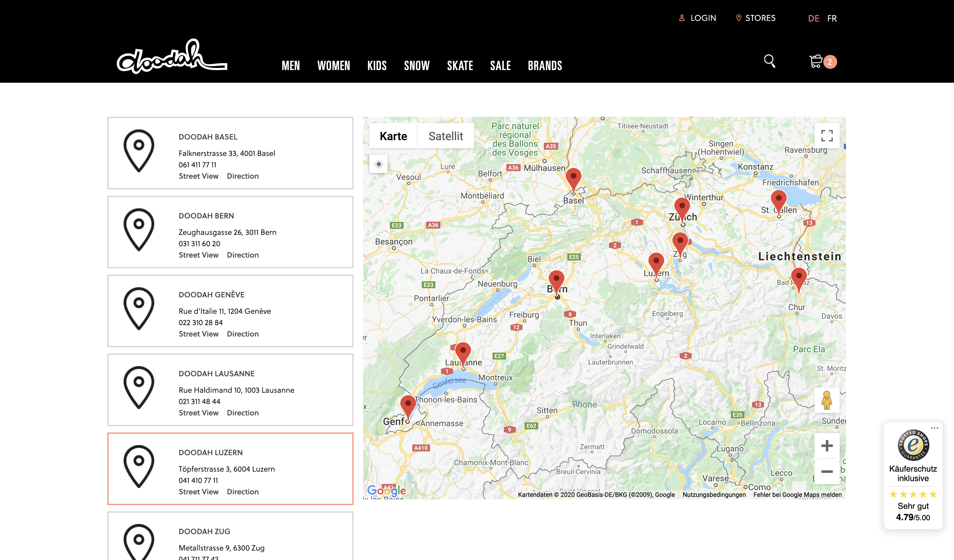
Task: Switch map to Satellit view
Action: 445,136
